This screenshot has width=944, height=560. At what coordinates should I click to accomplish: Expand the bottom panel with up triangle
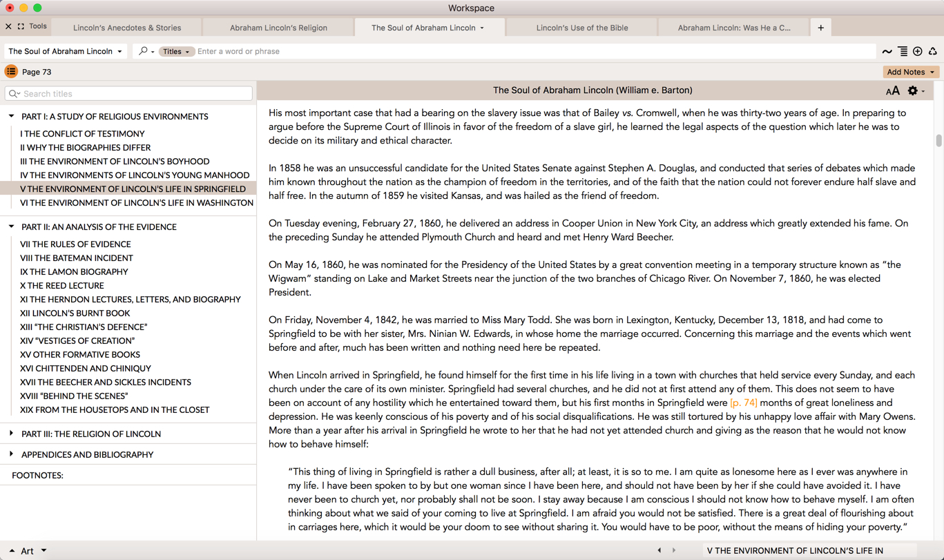tap(12, 550)
